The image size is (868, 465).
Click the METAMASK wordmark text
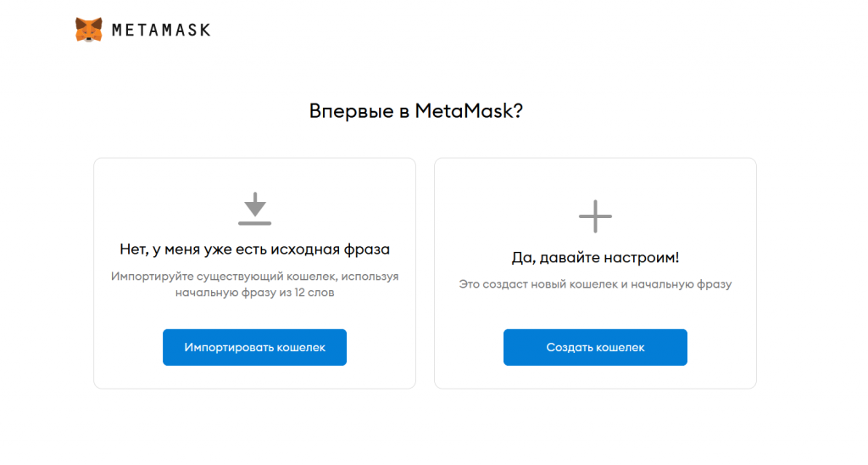pos(161,31)
